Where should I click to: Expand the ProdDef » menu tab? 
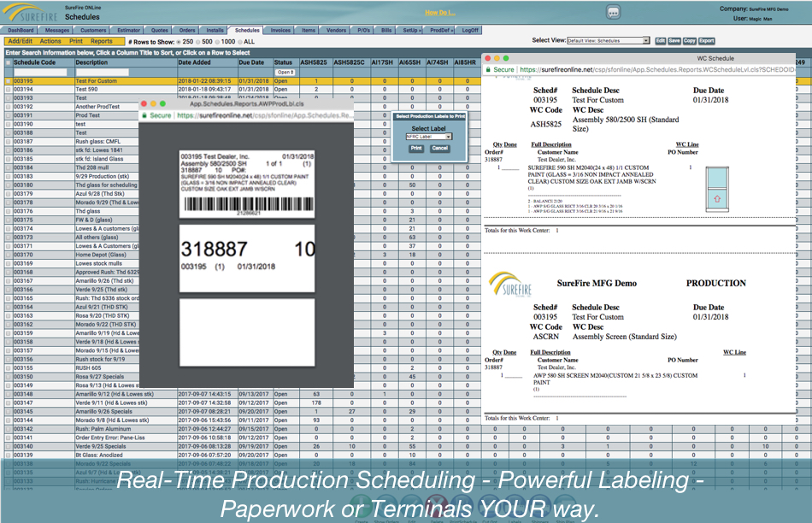(442, 31)
